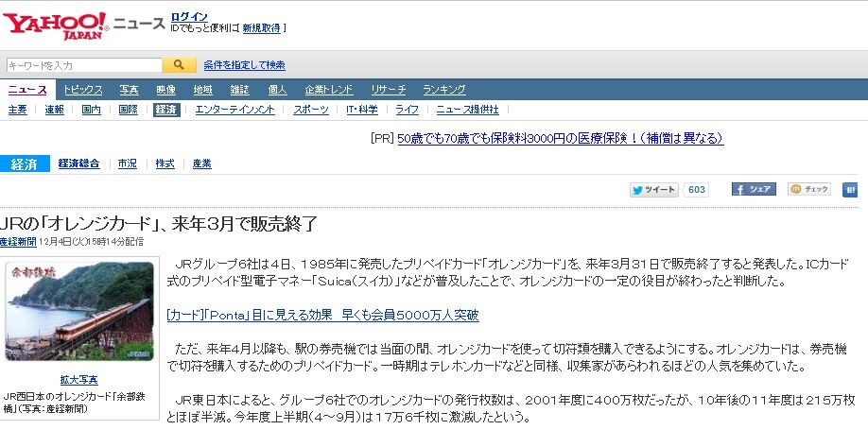
Task: Open the ログイン link
Action: 189,17
